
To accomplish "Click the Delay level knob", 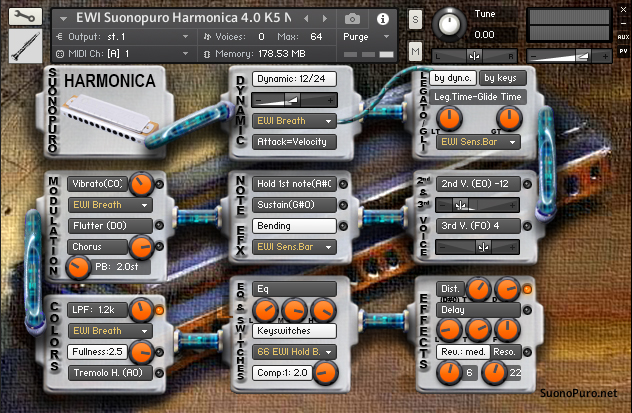I will coord(449,329).
